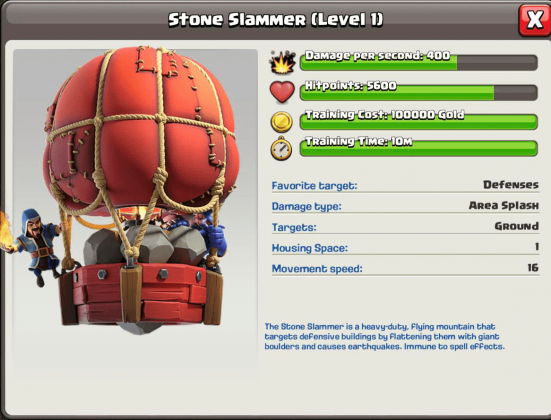
Task: Close the Stone Slammer info window
Action: coord(534,20)
